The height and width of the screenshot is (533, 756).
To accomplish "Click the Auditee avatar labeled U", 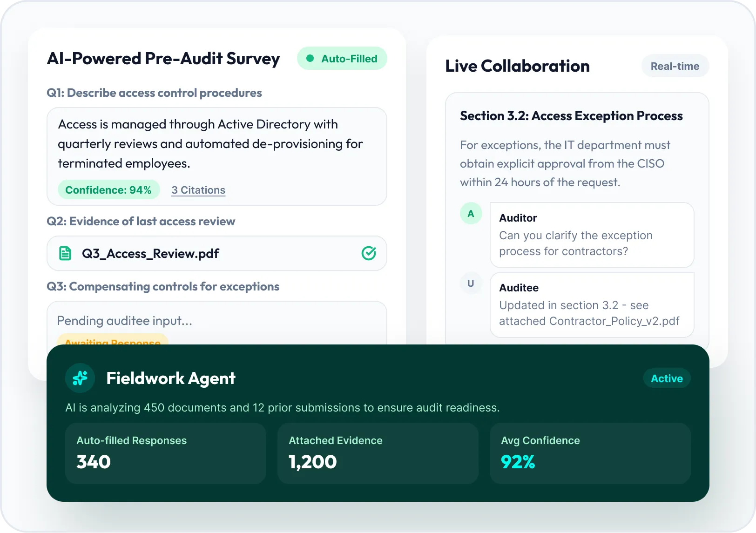I will [x=471, y=283].
